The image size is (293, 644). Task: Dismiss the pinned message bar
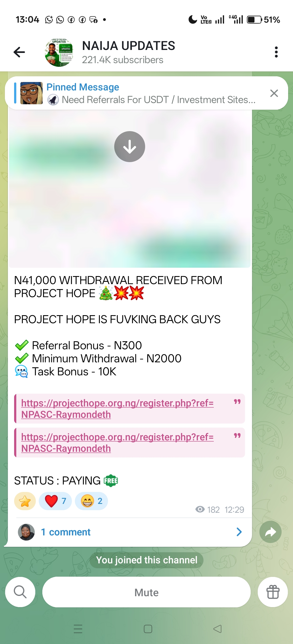[274, 93]
